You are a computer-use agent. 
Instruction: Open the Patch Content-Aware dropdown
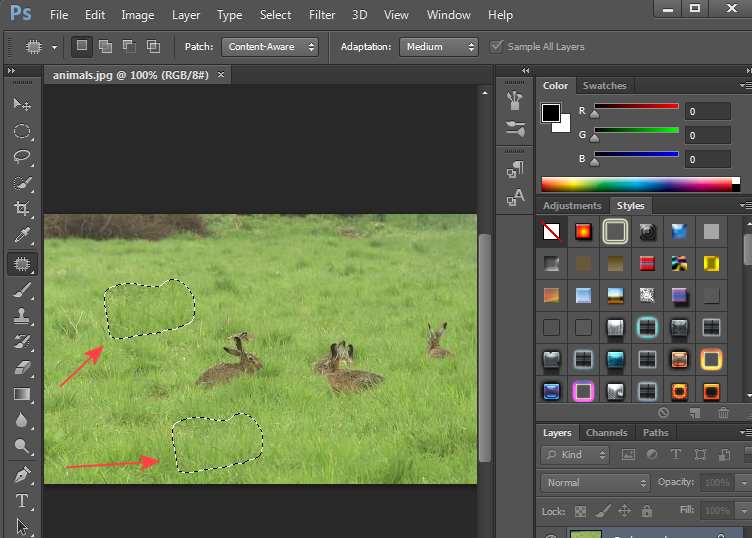tap(270, 47)
